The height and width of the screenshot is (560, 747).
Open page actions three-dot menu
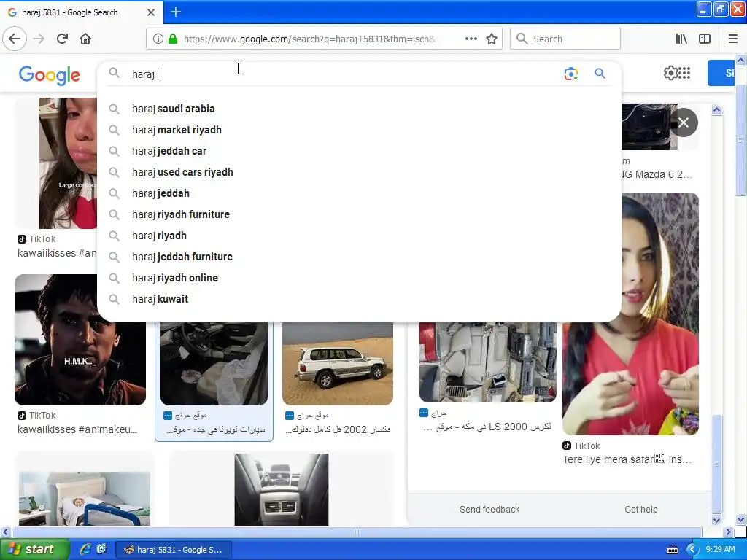471,39
